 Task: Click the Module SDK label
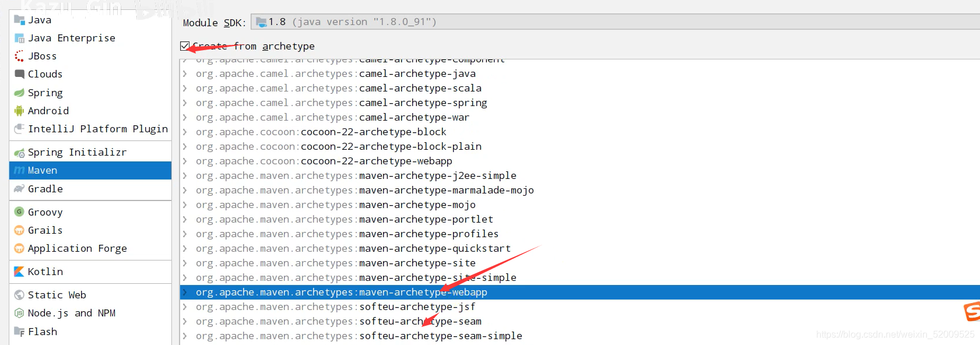[x=215, y=23]
